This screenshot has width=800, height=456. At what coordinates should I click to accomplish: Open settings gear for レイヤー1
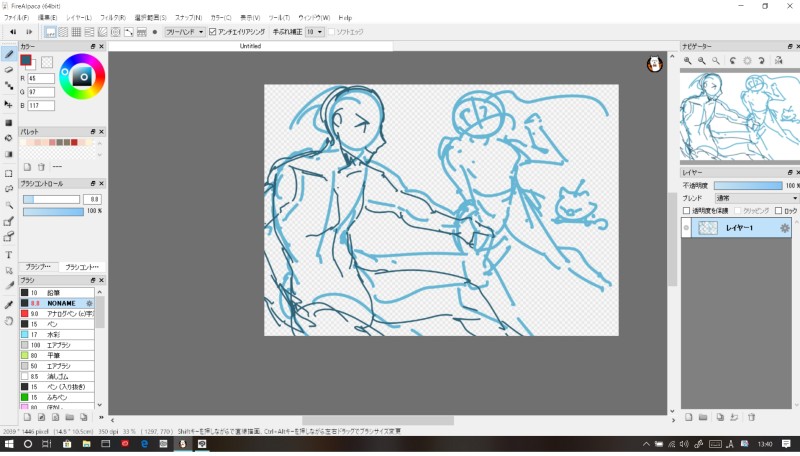click(785, 228)
